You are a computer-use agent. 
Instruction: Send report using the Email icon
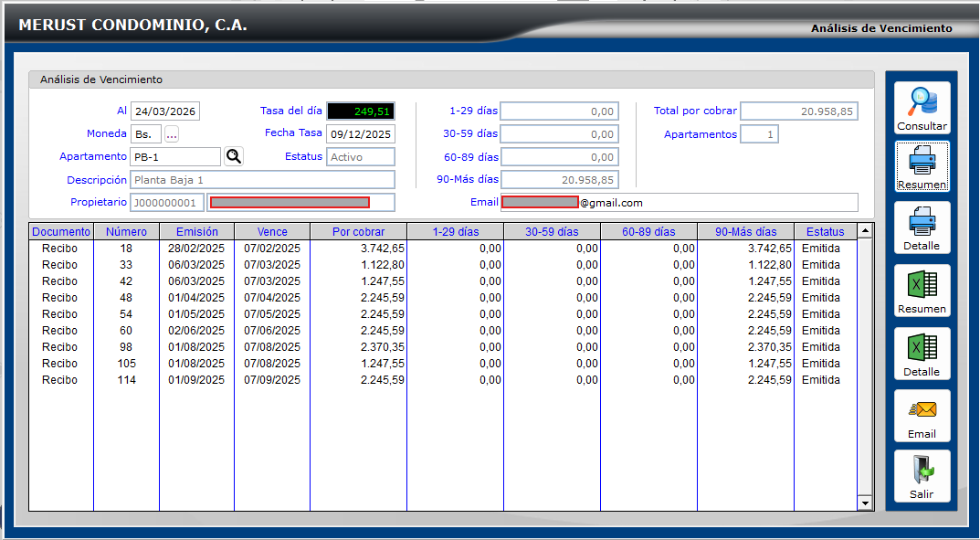tap(922, 416)
